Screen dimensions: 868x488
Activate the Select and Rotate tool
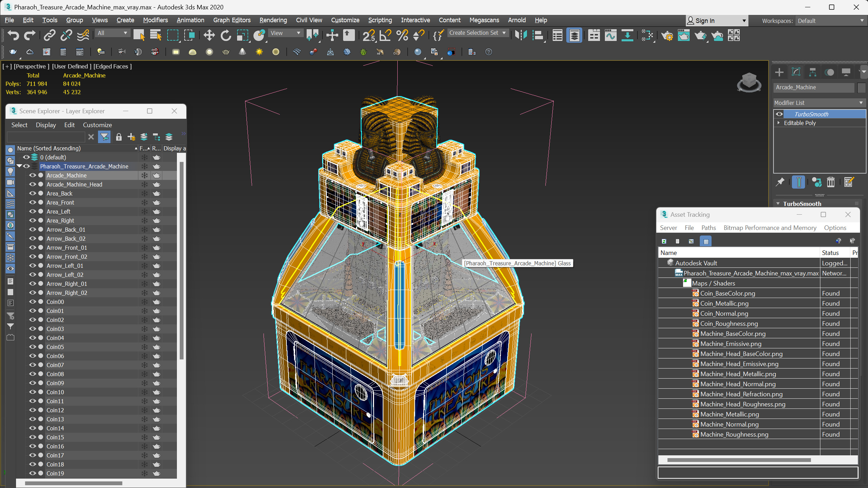click(x=226, y=35)
